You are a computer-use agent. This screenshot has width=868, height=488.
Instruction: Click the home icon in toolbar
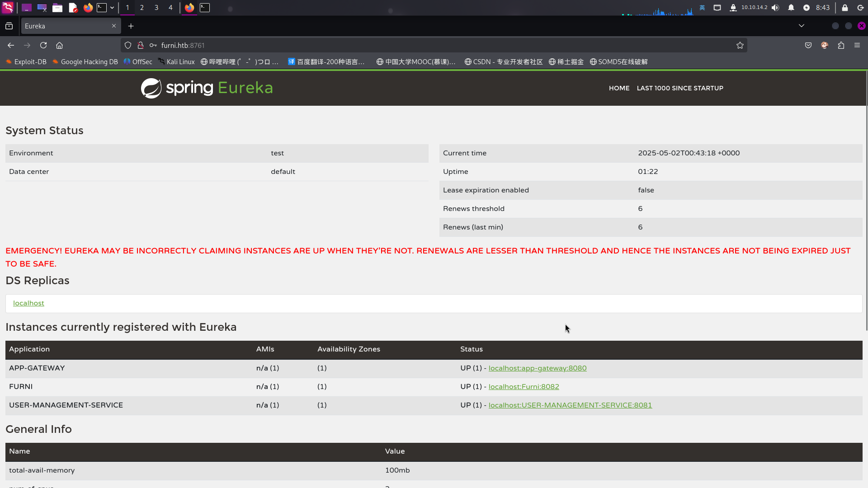tap(59, 45)
